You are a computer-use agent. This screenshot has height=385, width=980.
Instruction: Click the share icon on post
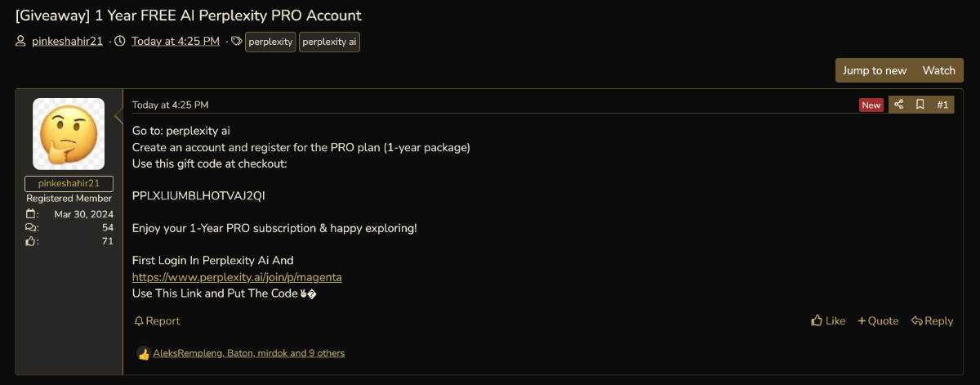click(898, 105)
